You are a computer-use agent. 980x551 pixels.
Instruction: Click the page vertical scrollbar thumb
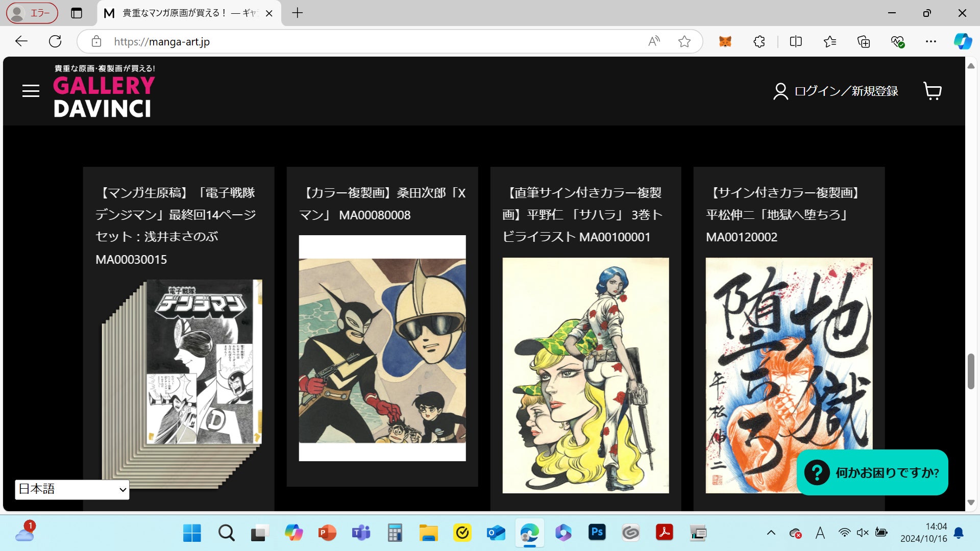(x=970, y=371)
